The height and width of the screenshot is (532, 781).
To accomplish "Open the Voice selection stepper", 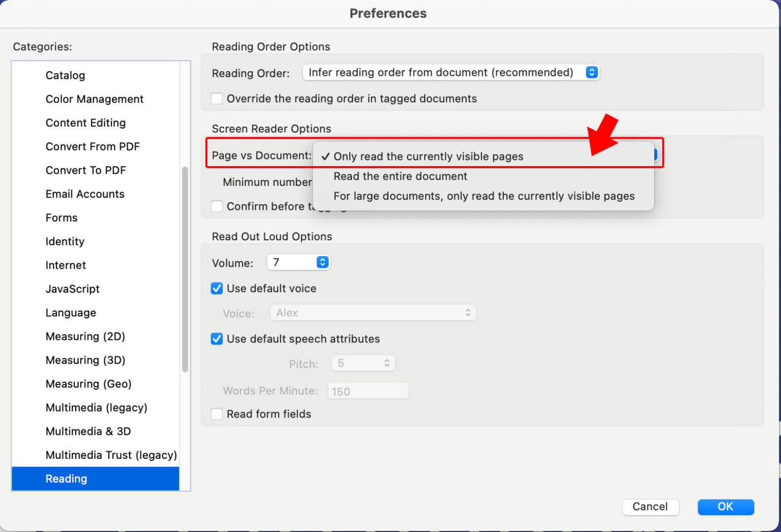I will [467, 312].
